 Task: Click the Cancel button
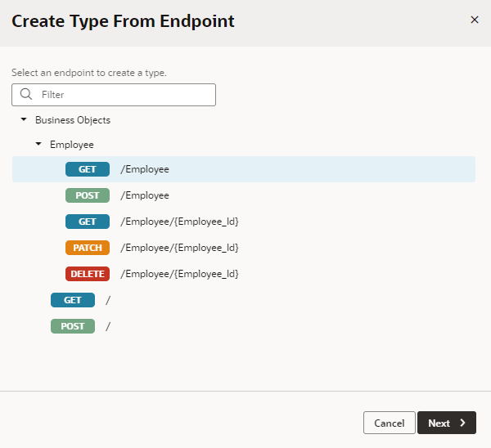(390, 423)
